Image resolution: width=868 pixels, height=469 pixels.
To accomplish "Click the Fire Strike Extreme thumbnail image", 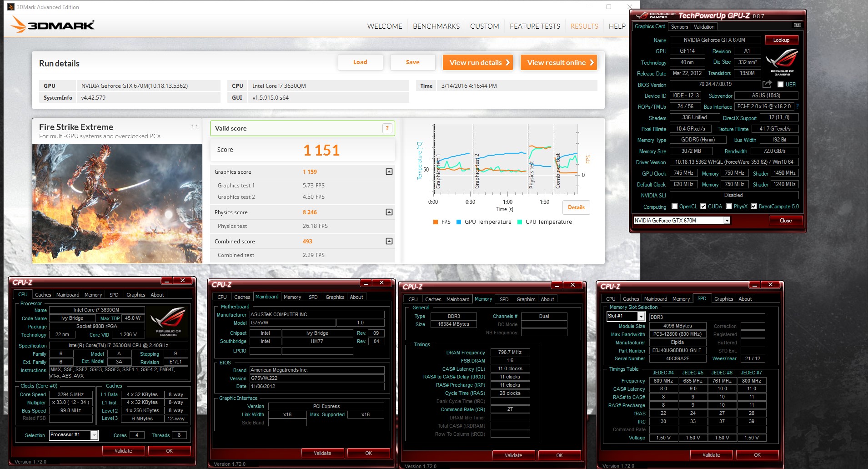I will click(x=117, y=203).
